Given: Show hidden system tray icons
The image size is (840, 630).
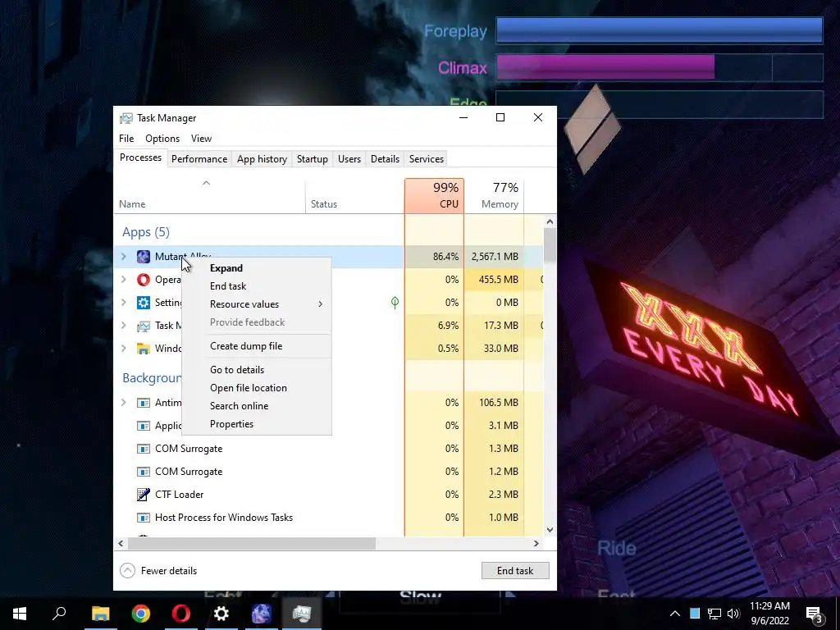Looking at the screenshot, I should point(675,614).
